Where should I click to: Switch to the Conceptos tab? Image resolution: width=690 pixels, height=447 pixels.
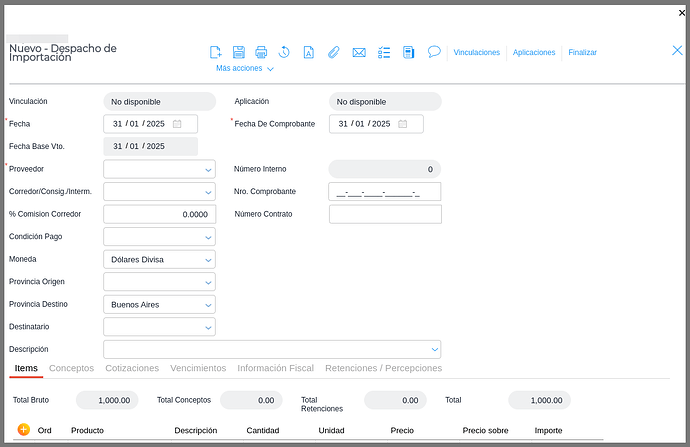pyautogui.click(x=71, y=368)
